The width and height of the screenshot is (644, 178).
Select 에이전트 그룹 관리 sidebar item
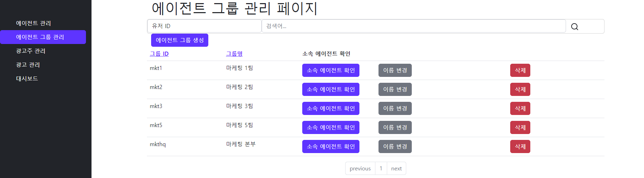point(40,37)
